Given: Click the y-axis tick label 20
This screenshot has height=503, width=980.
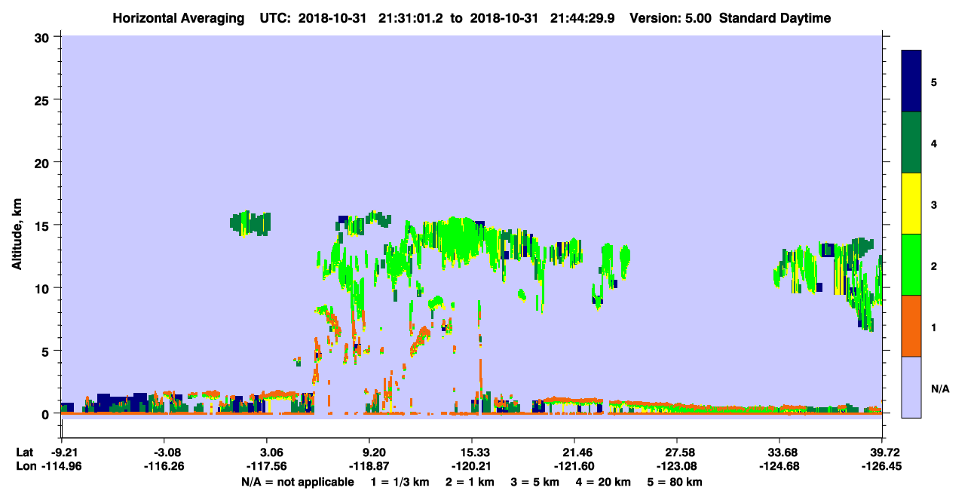Looking at the screenshot, I should pyautogui.click(x=44, y=162).
